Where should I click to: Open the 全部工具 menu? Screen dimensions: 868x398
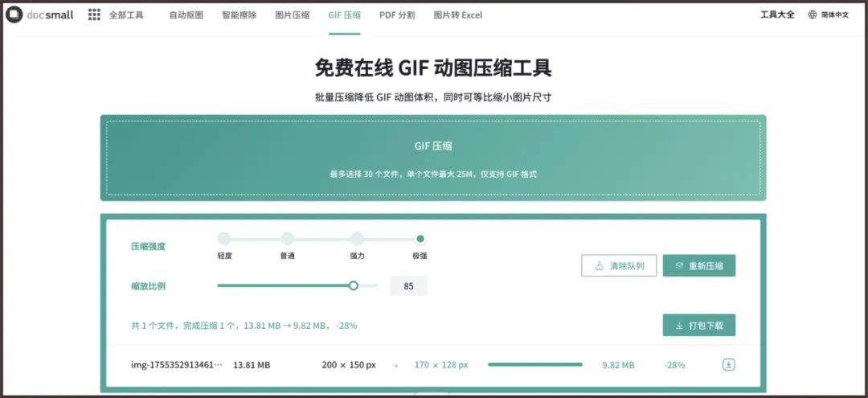click(126, 15)
